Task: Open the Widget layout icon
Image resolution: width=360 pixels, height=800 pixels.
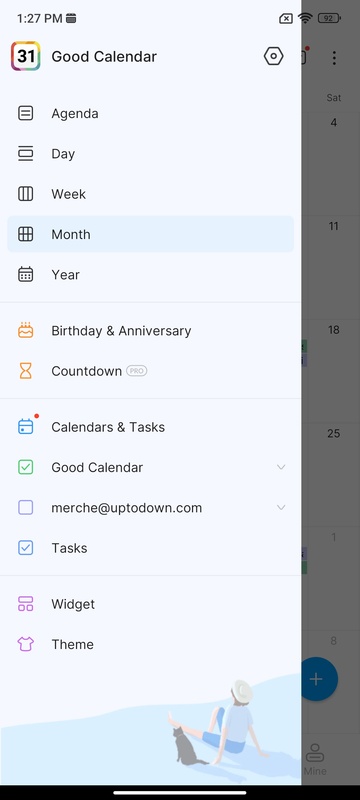Action: click(25, 604)
